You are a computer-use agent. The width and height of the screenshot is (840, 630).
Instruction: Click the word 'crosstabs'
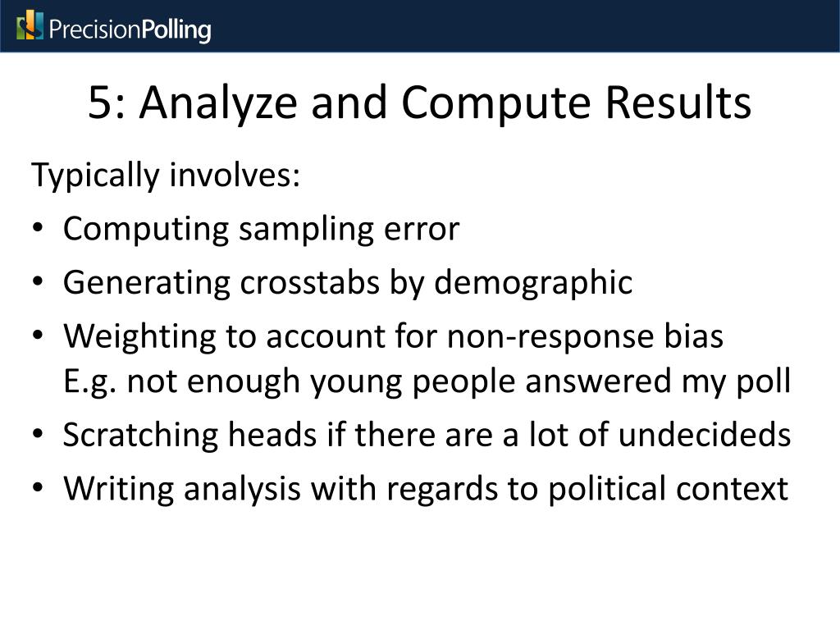(309, 282)
